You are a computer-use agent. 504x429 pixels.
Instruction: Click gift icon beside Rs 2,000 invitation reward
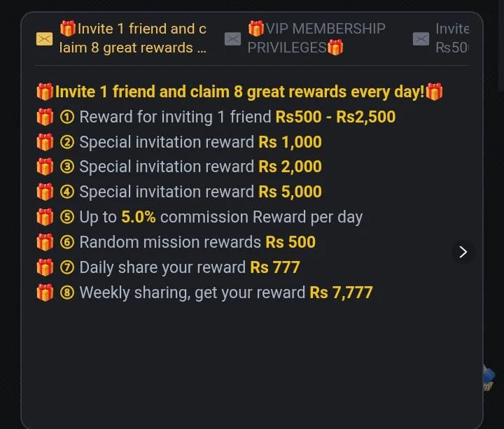[x=45, y=167]
